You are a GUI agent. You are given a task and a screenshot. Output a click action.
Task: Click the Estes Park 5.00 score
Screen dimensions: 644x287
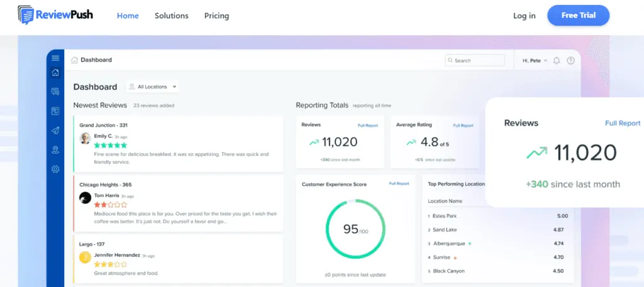563,215
